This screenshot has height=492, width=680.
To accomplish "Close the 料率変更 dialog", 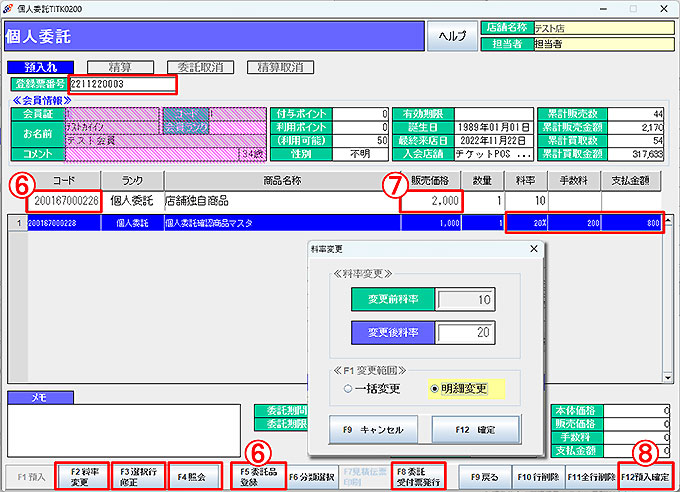I will (534, 249).
